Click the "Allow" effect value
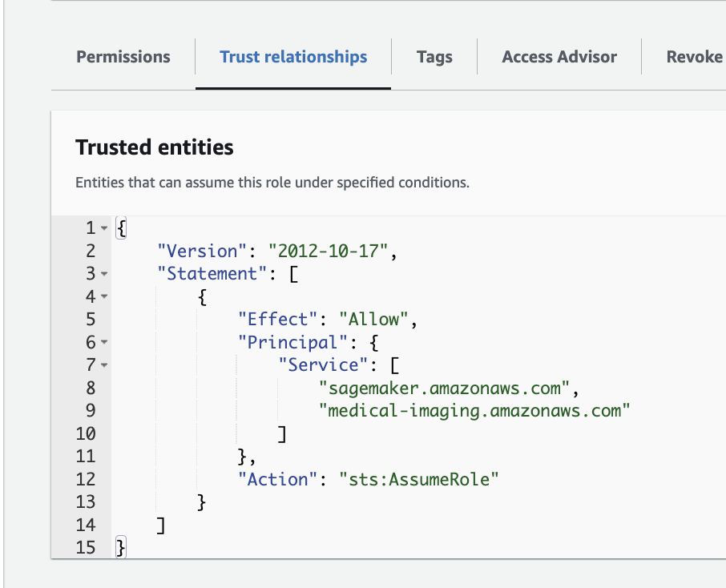The height and width of the screenshot is (588, 726). tap(375, 320)
